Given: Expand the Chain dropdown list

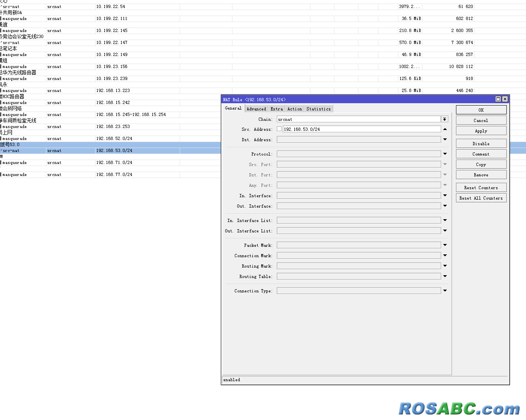Looking at the screenshot, I should (444, 119).
